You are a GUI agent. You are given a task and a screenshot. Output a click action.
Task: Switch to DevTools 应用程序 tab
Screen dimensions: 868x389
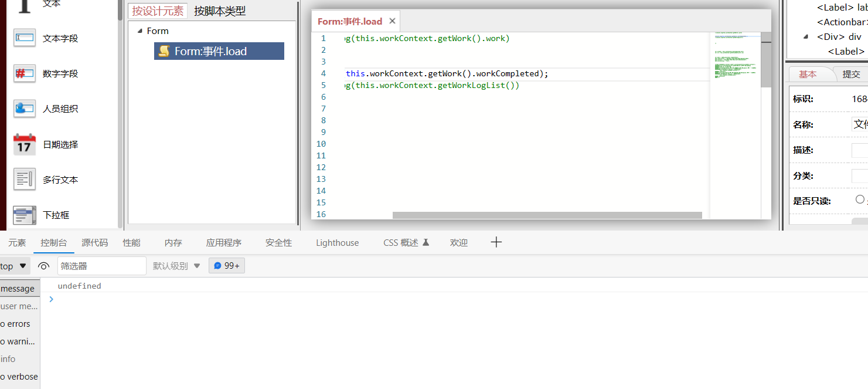tap(224, 242)
